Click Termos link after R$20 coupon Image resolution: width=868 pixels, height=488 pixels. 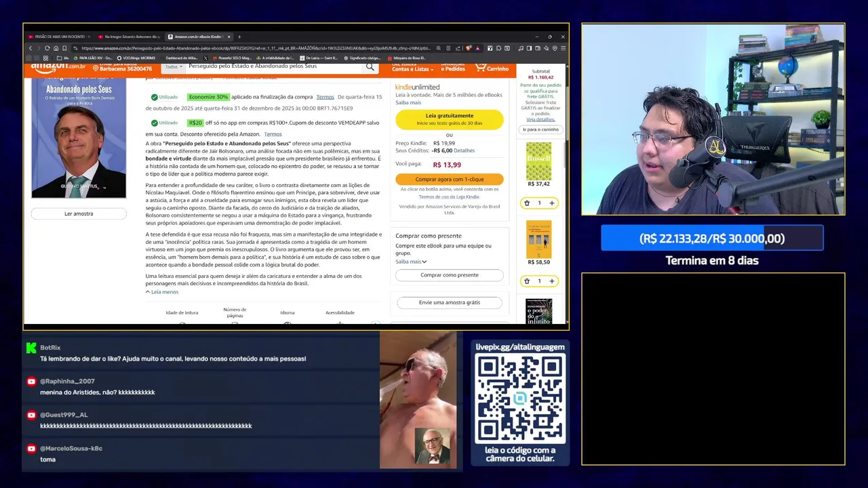273,134
